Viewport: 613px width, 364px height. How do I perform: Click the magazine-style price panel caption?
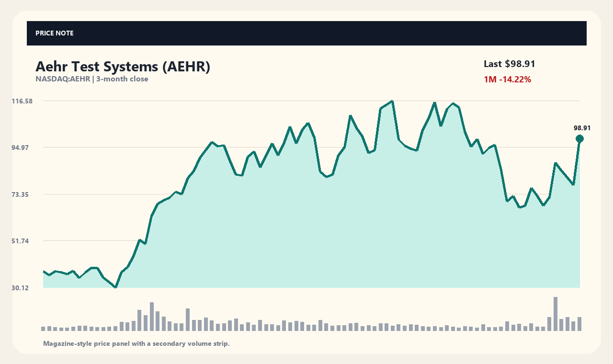pos(136,343)
